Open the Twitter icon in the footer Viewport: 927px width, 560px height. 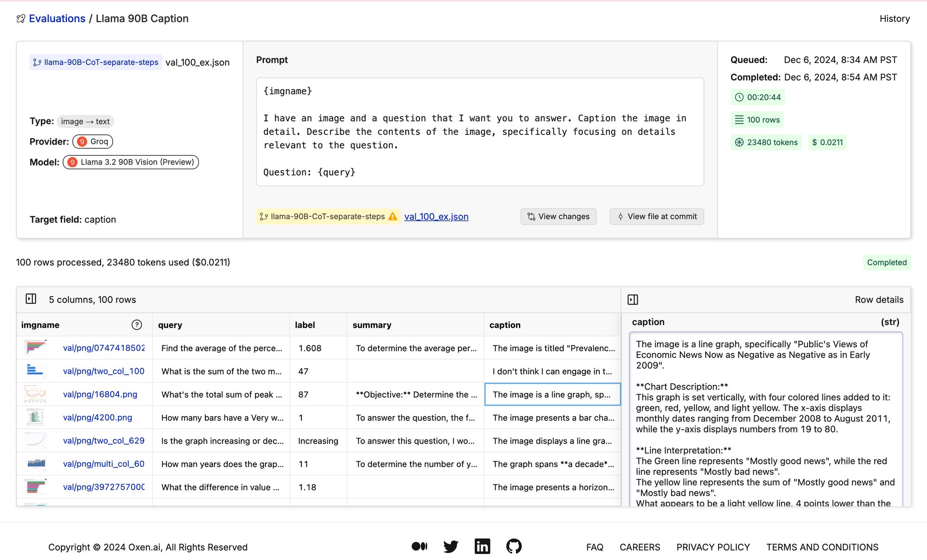tap(451, 547)
